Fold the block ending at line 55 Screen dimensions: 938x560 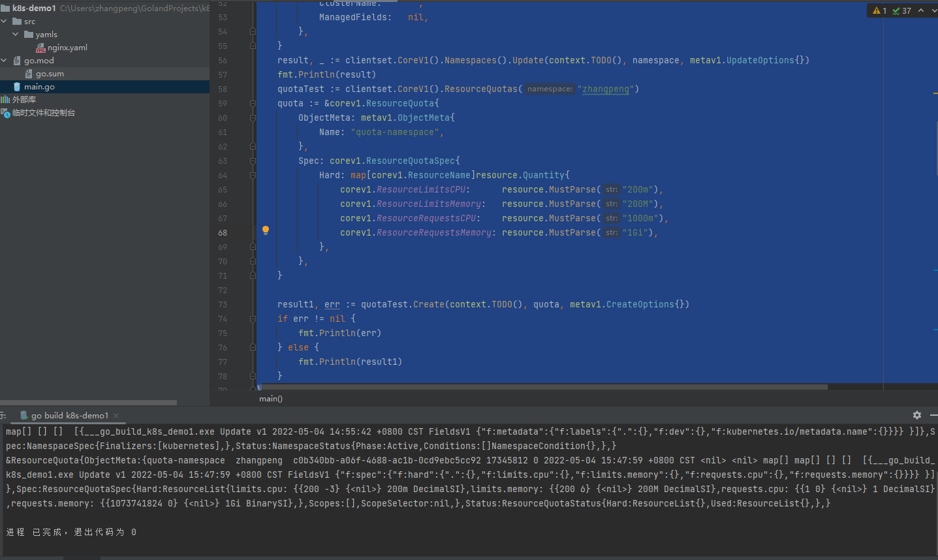tap(253, 46)
